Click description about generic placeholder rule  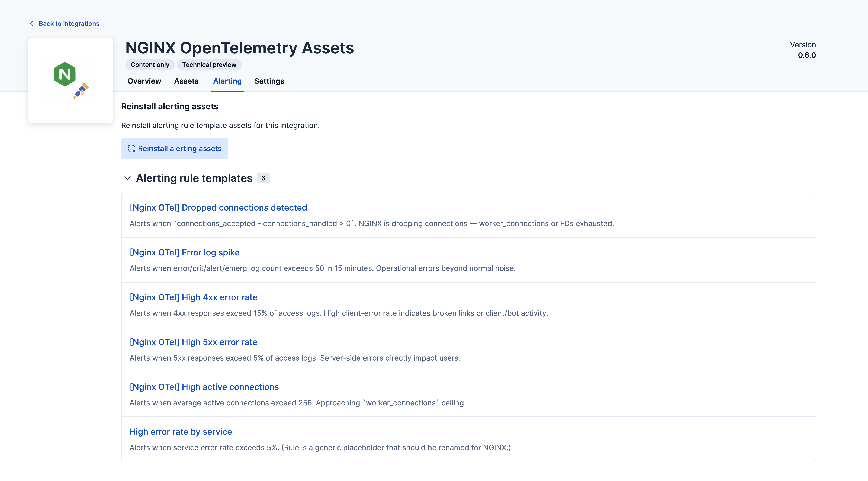[x=320, y=448]
